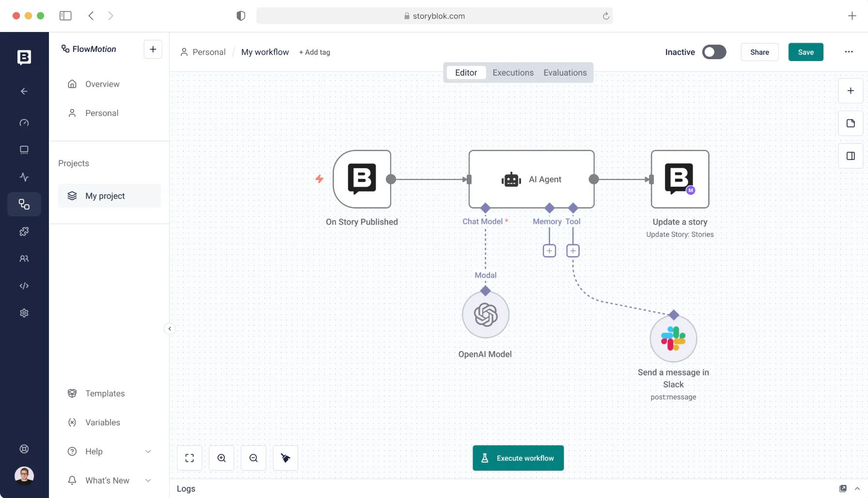Switch to the Evaluations tab
The image size is (868, 498).
click(x=565, y=73)
